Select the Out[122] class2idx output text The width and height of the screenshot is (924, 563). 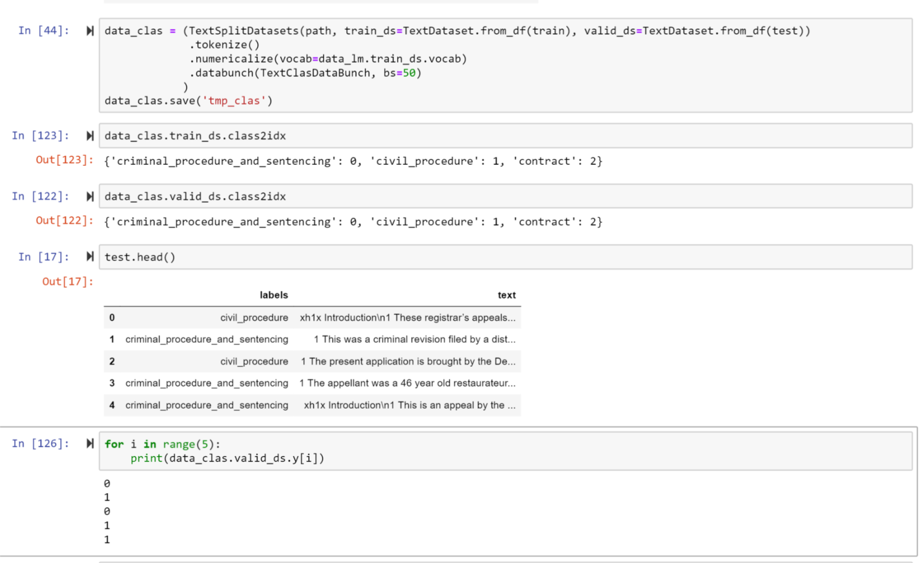(351, 221)
